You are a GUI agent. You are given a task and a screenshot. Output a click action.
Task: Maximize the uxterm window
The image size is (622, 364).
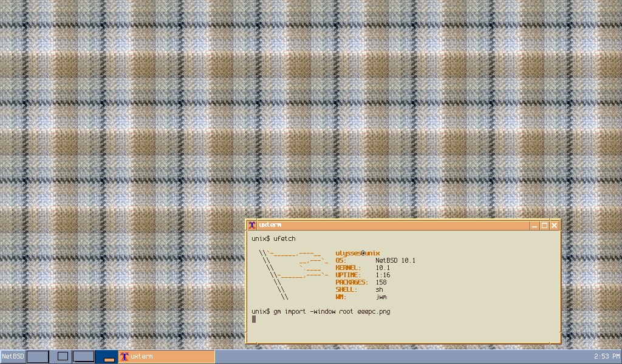point(544,226)
